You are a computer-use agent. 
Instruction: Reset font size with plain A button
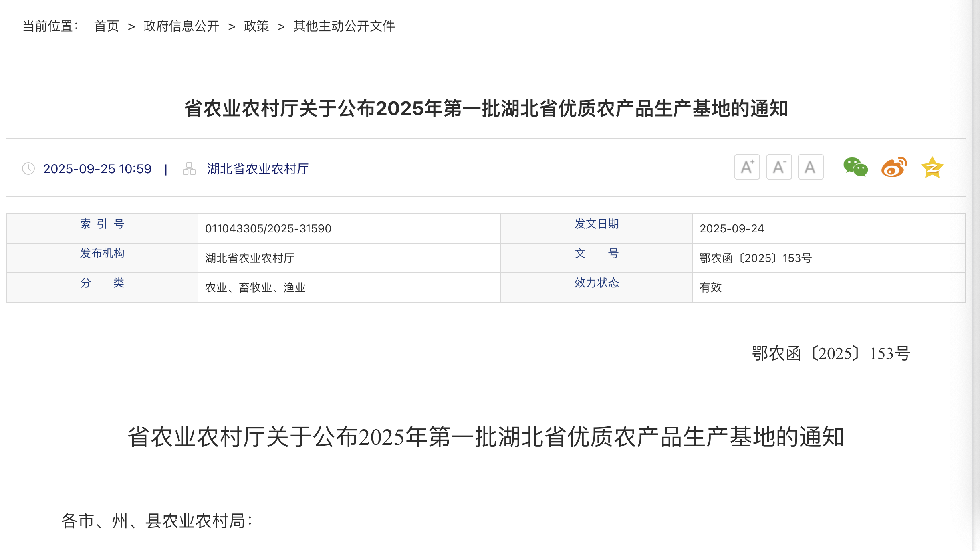click(811, 167)
